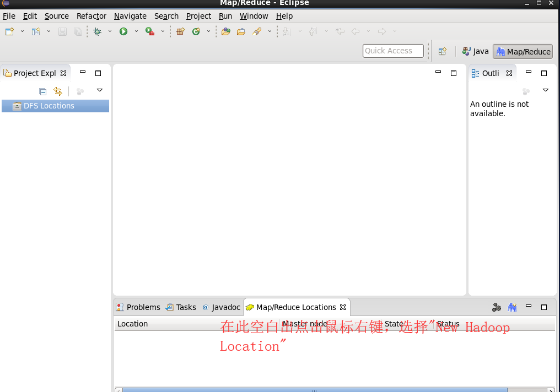560x392 pixels.
Task: Switch to the Java perspective
Action: (x=475, y=51)
